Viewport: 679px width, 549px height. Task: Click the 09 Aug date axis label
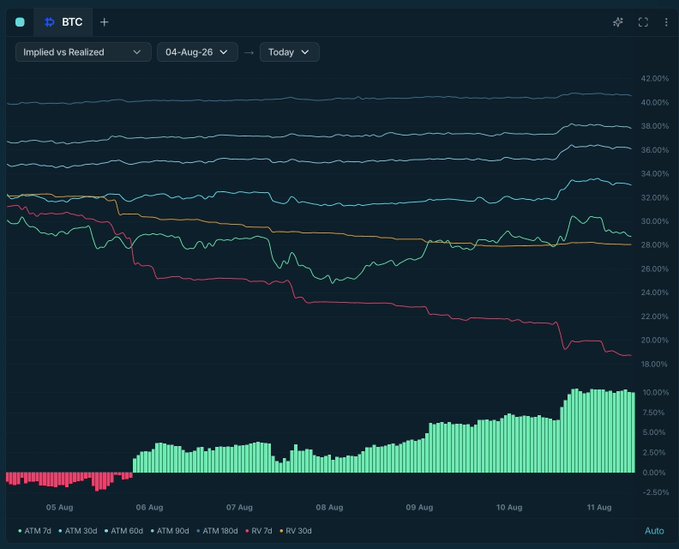pos(419,507)
